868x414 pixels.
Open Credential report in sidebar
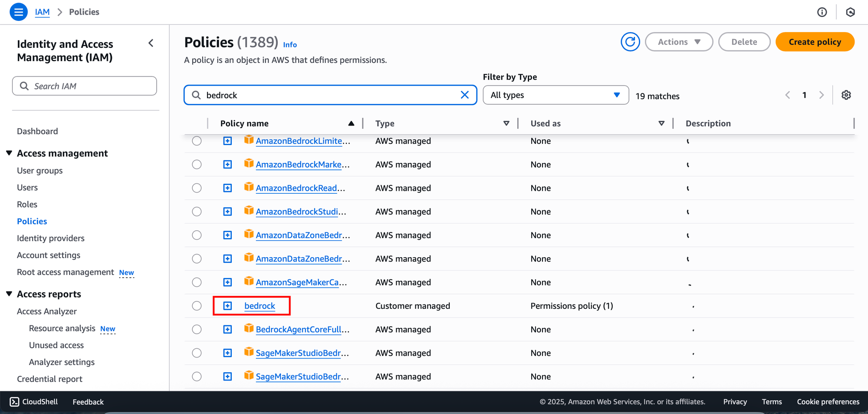pos(49,379)
